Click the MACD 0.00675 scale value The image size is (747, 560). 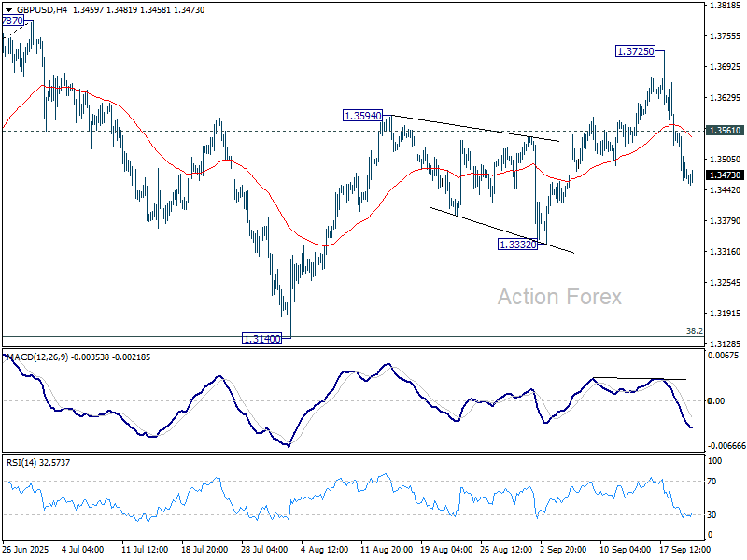point(725,356)
